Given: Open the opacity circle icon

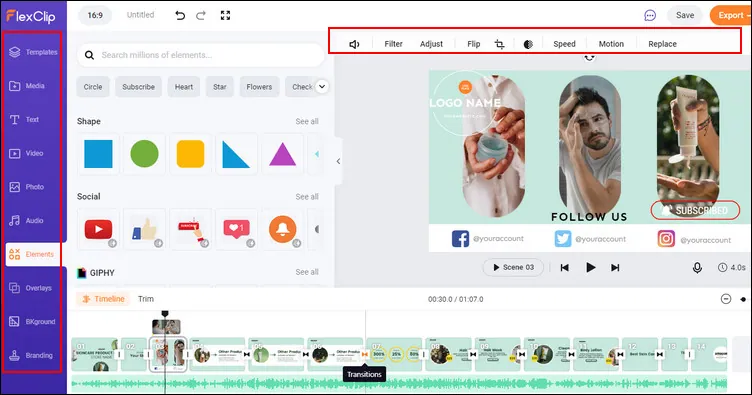Looking at the screenshot, I should [528, 44].
